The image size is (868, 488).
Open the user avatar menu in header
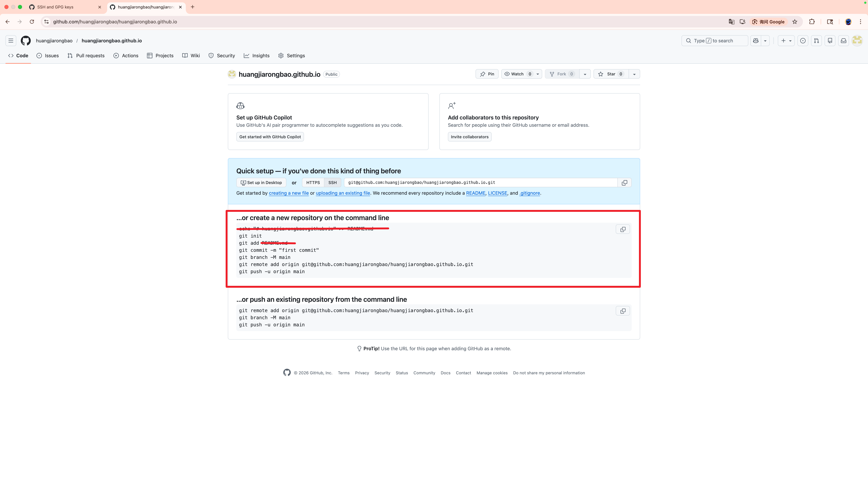pos(857,41)
